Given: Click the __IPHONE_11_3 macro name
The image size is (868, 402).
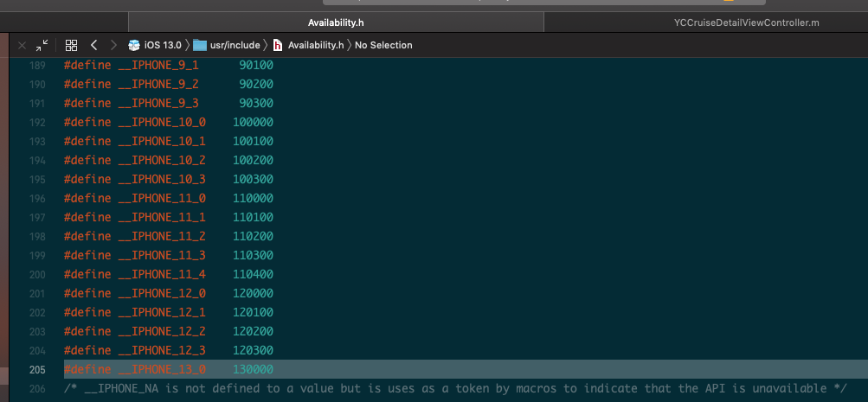Looking at the screenshot, I should 162,255.
